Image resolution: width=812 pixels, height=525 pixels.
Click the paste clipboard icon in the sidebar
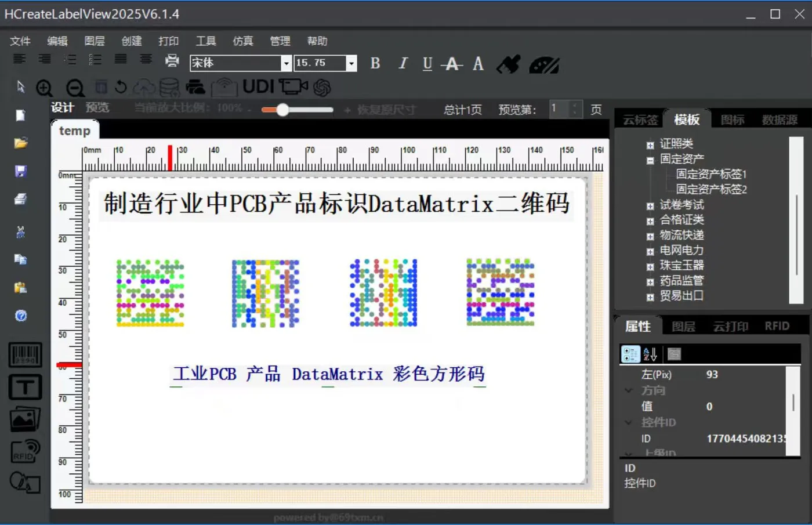(21, 288)
